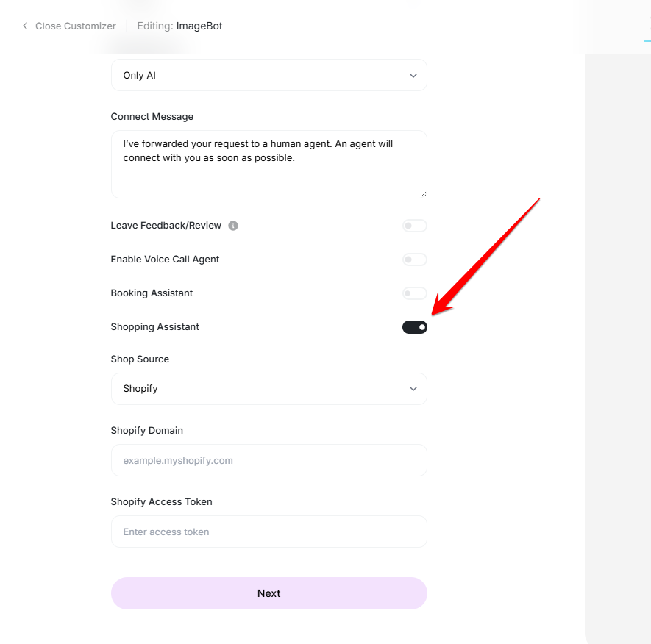Enable the Booking Assistant toggle
Screen dimensions: 651x644
pyautogui.click(x=414, y=293)
